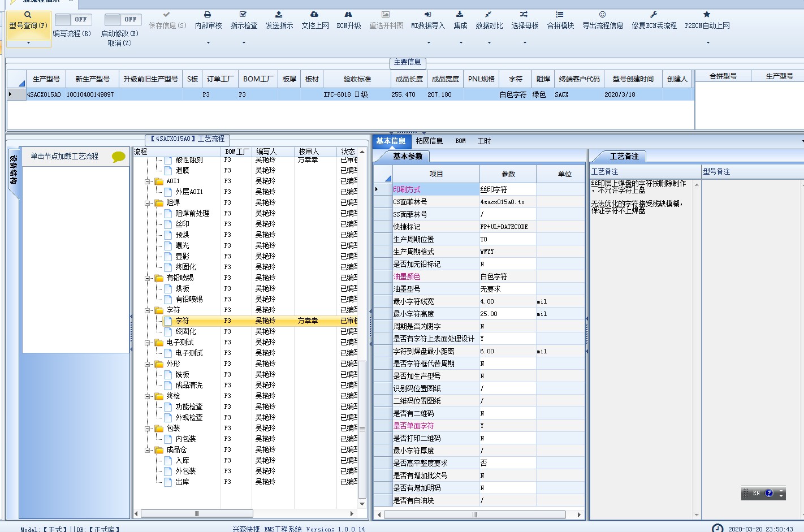Open dropdown arrow under P2ECN自动上网
The image size is (804, 532).
[x=707, y=43]
